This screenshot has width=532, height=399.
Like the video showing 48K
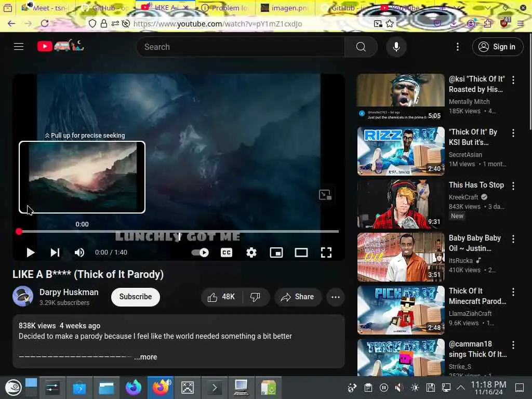point(221,297)
